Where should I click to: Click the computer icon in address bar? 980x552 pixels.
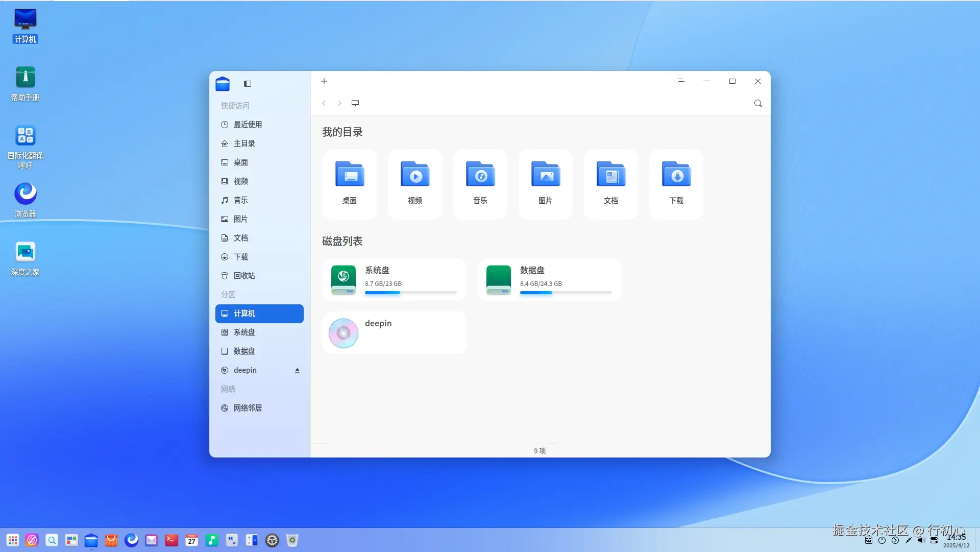355,103
